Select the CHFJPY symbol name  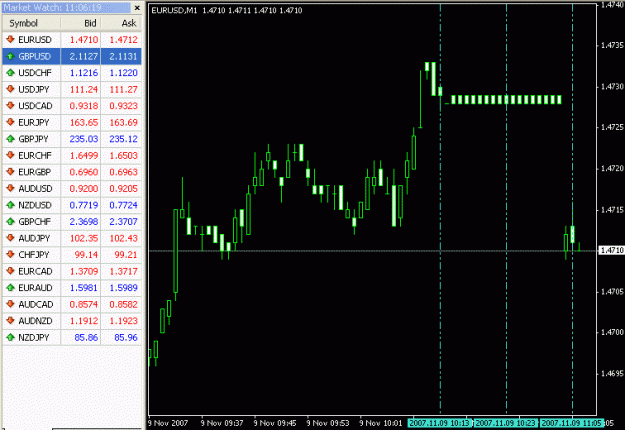(34, 255)
